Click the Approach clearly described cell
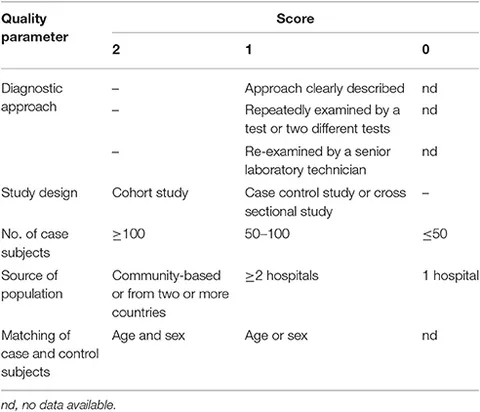This screenshot has height=412, width=480. (325, 88)
